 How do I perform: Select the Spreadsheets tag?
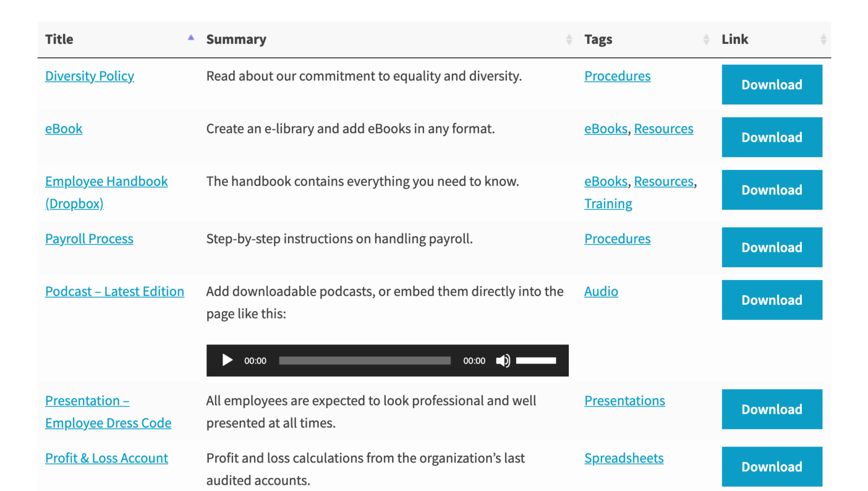pyautogui.click(x=623, y=458)
